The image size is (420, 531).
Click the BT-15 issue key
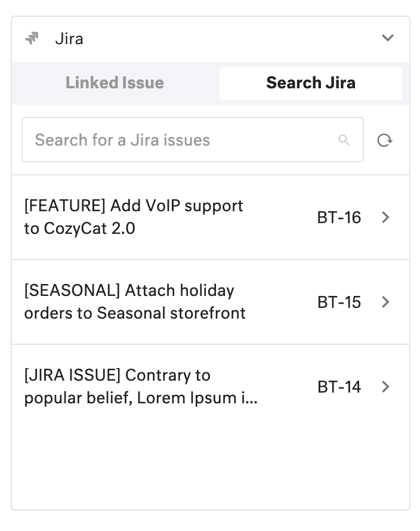pos(339,302)
